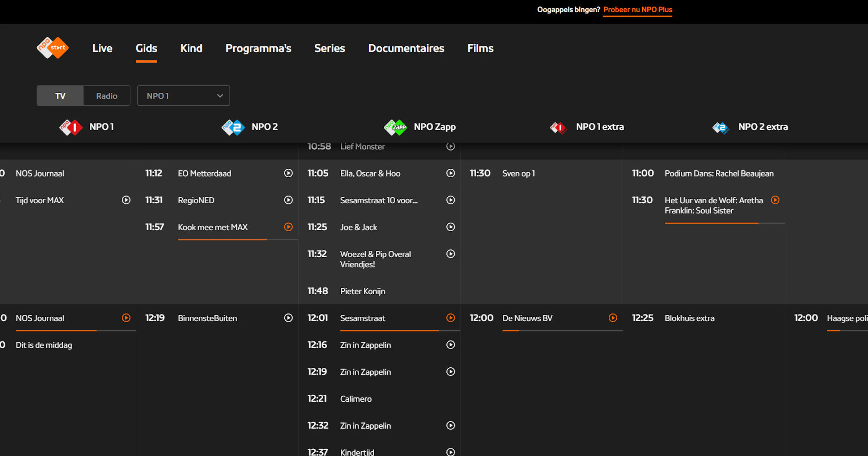This screenshot has width=868, height=456.
Task: Play Sesamstraat 10 voor...
Action: (450, 200)
